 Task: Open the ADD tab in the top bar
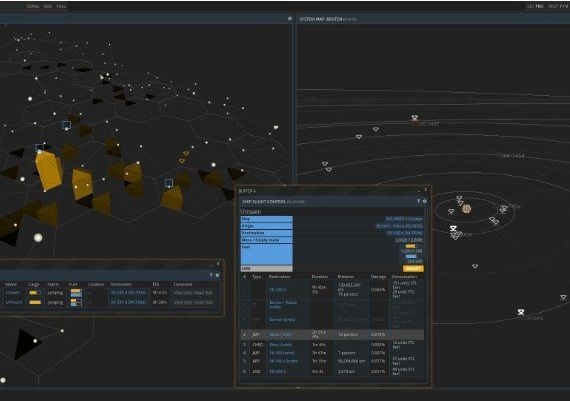(48, 6)
